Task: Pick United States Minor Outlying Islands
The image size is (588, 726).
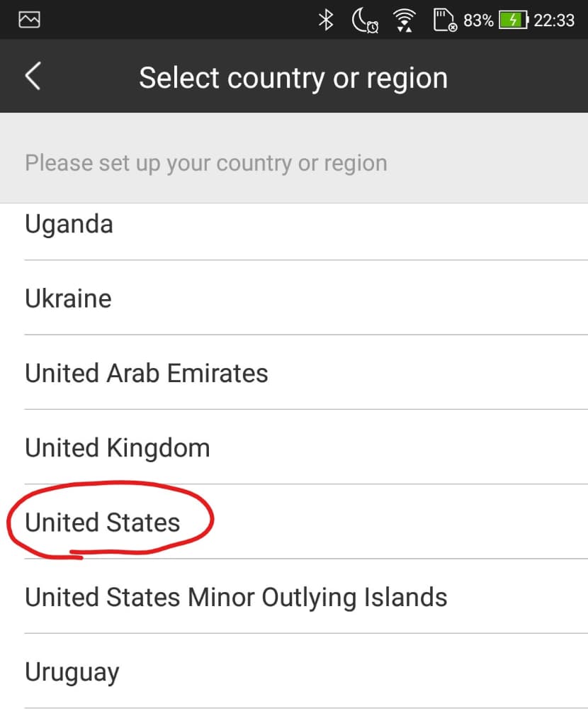Action: pyautogui.click(x=294, y=596)
